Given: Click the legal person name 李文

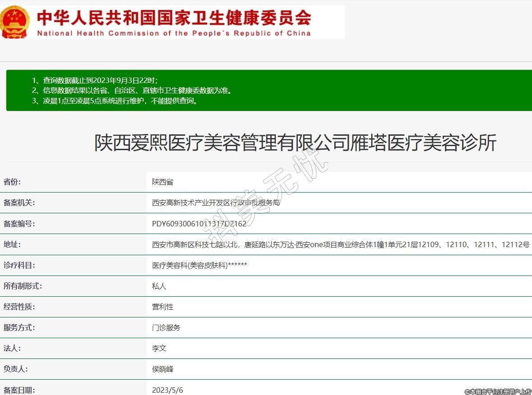Looking at the screenshot, I should pos(159,348).
